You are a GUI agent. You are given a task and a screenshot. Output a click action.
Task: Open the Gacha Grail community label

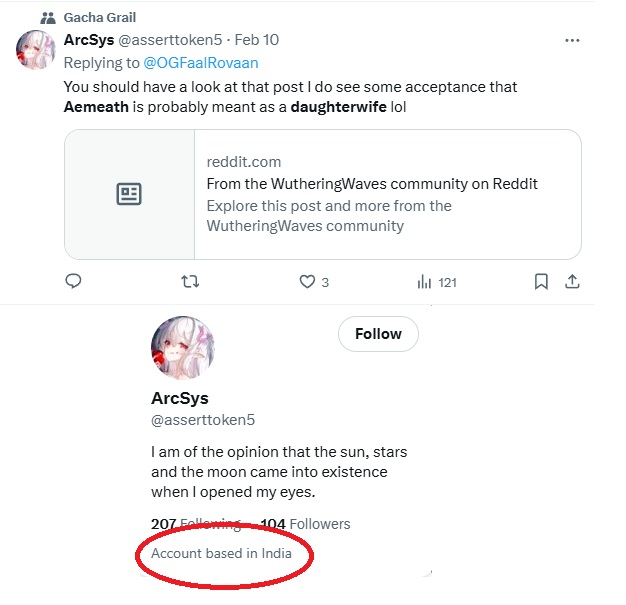[x=100, y=18]
